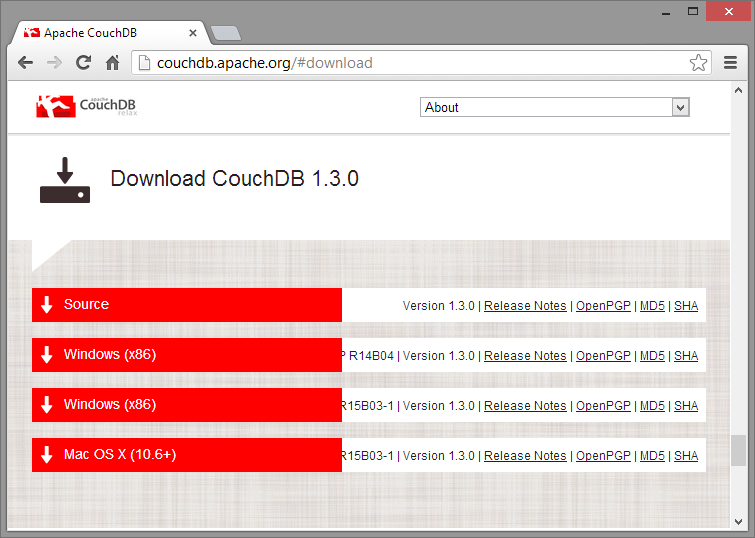Viewport: 755px width, 538px height.
Task: Open SHA link in Mac OS X row
Action: pyautogui.click(x=686, y=456)
